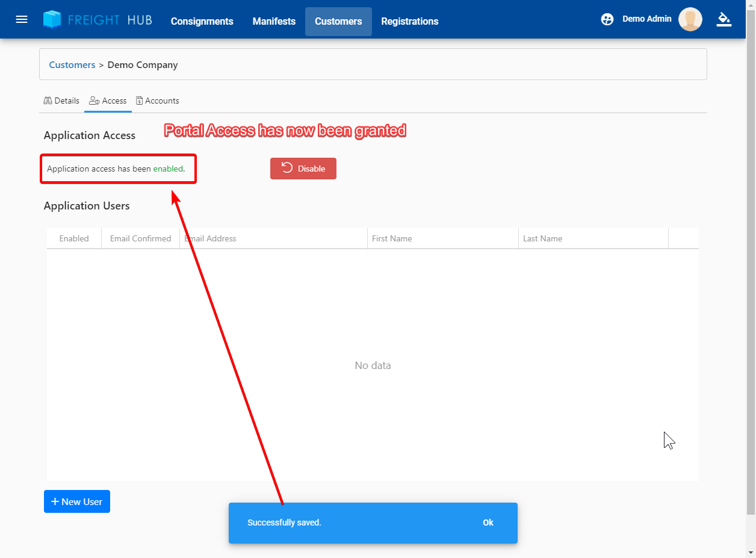Disable application access
The image size is (756, 558).
click(303, 169)
